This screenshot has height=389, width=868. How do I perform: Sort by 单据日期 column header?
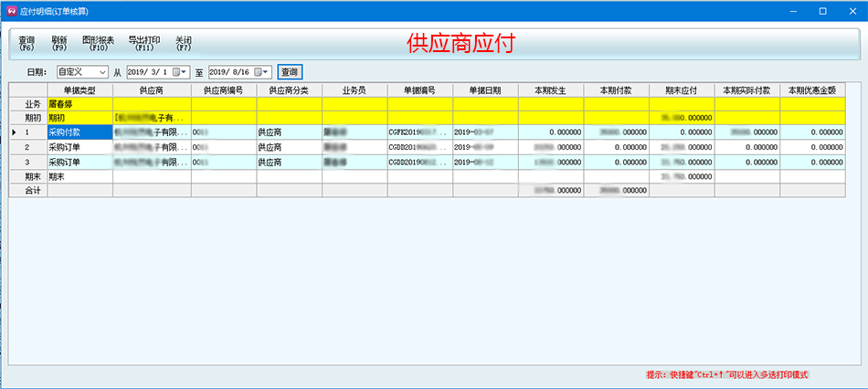485,90
